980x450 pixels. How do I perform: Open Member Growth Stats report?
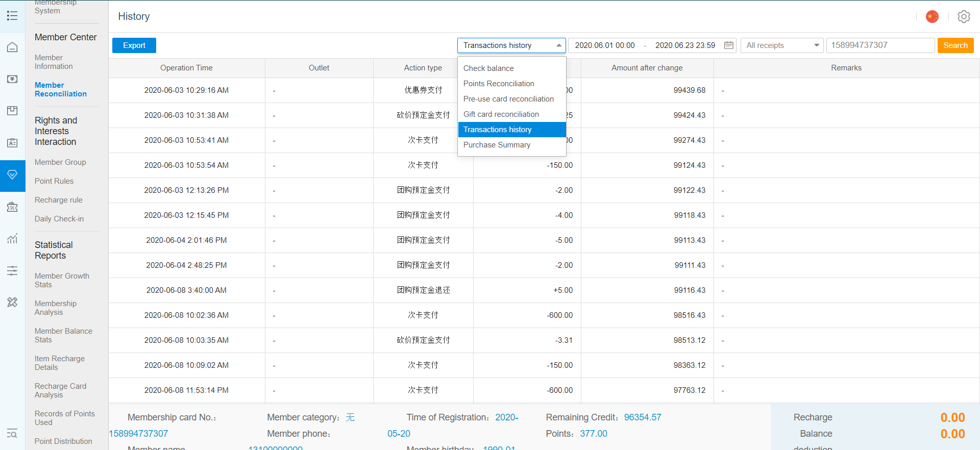62,280
